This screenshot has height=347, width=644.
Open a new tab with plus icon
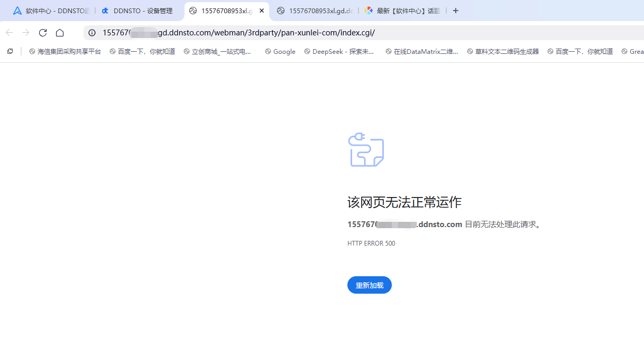(x=456, y=11)
